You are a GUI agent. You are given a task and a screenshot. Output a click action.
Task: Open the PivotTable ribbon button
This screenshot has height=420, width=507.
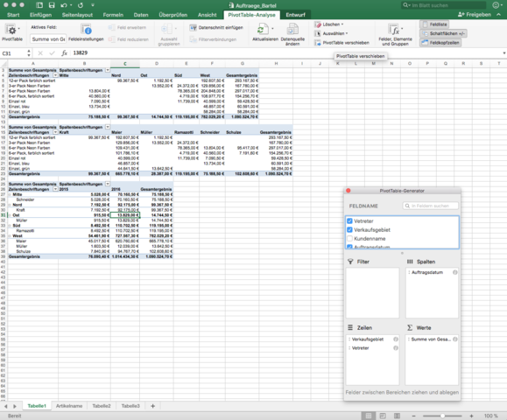pyautogui.click(x=11, y=33)
